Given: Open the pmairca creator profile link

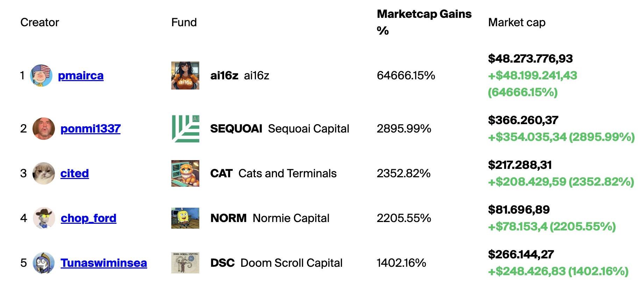Looking at the screenshot, I should (81, 76).
